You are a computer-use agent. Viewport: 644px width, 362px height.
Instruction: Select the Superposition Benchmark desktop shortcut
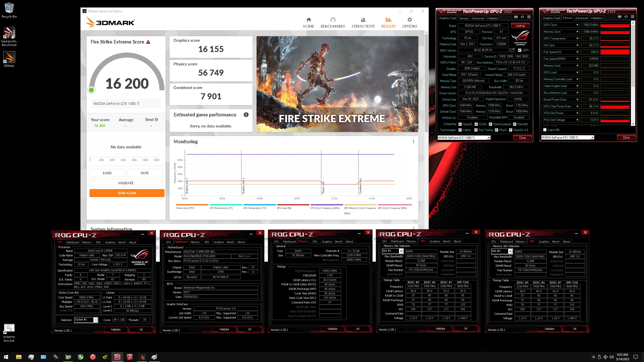click(x=9, y=36)
